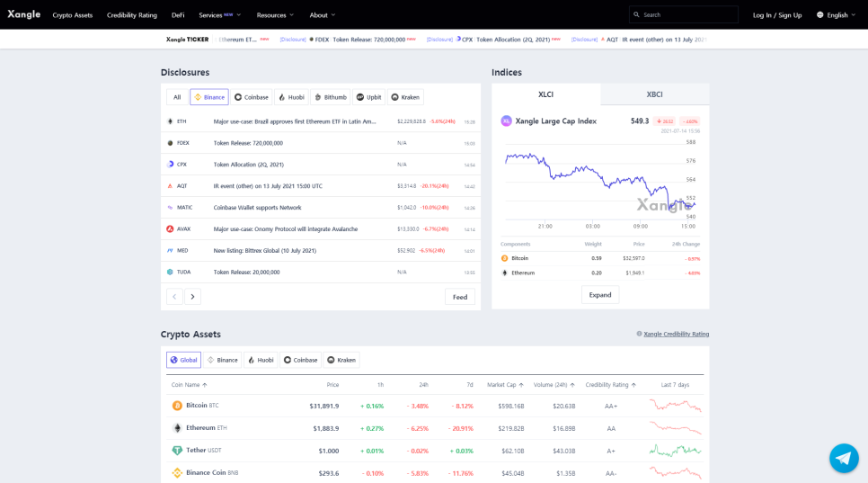Select Kraken filter in Crypto Assets
Screen dimensions: 868x483
tap(341, 360)
